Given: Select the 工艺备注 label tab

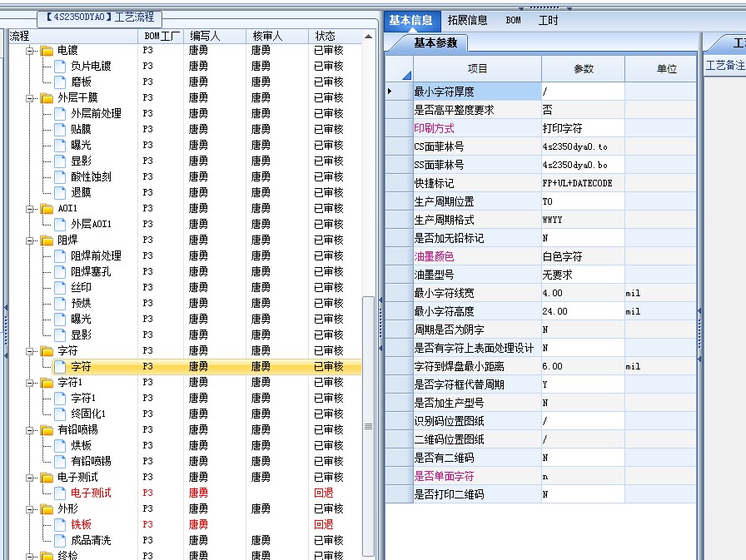Looking at the screenshot, I should click(724, 65).
